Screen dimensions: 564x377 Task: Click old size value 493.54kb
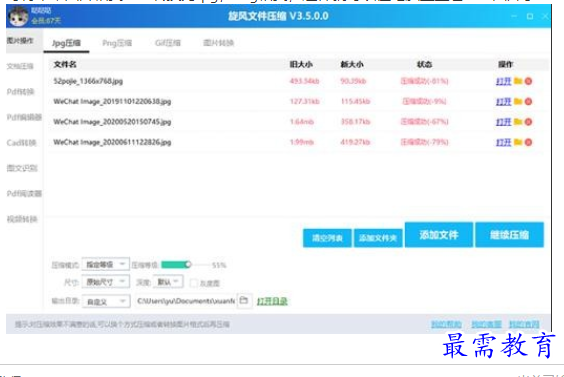pos(304,81)
